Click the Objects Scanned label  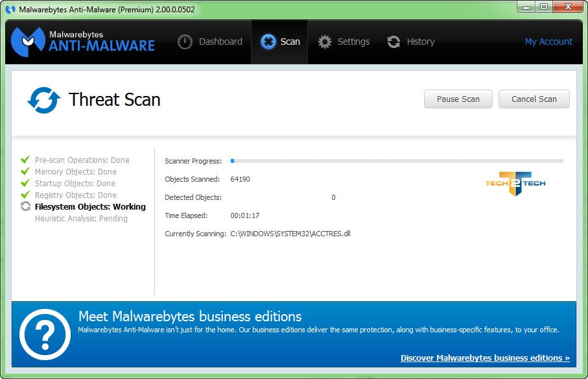pos(193,179)
